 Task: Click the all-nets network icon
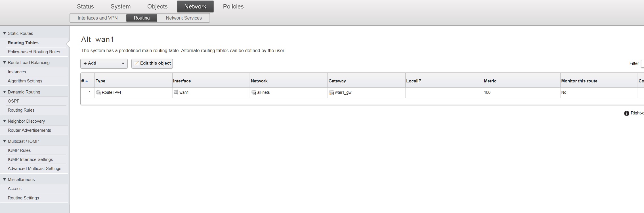click(x=254, y=93)
